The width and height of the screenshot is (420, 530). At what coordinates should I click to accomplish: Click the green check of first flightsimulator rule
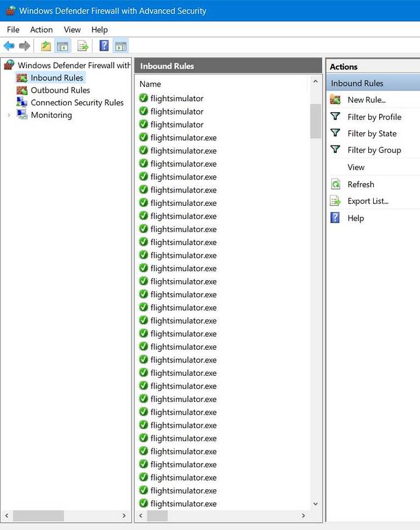[144, 98]
